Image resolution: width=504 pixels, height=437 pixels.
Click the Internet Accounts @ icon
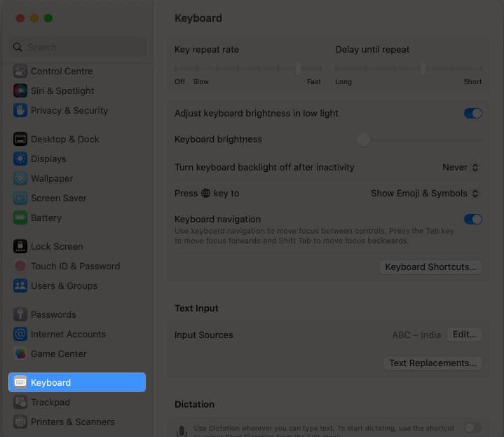20,334
